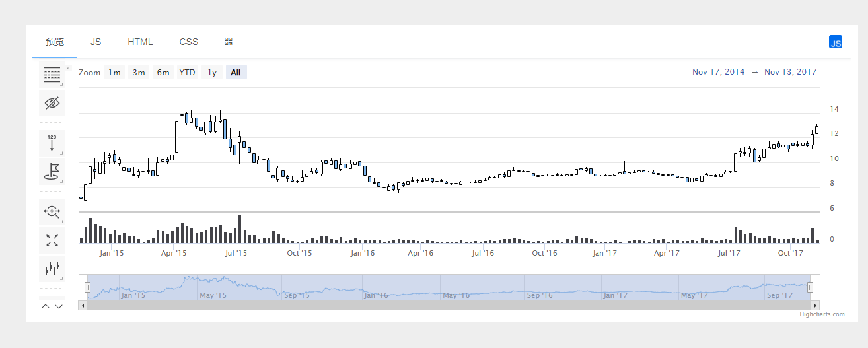The image size is (868, 348).
Task: Move the toolbar list up with the up chevron
Action: click(46, 306)
